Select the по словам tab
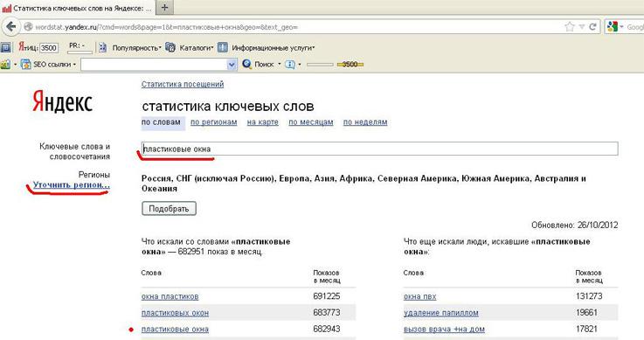 [161, 122]
